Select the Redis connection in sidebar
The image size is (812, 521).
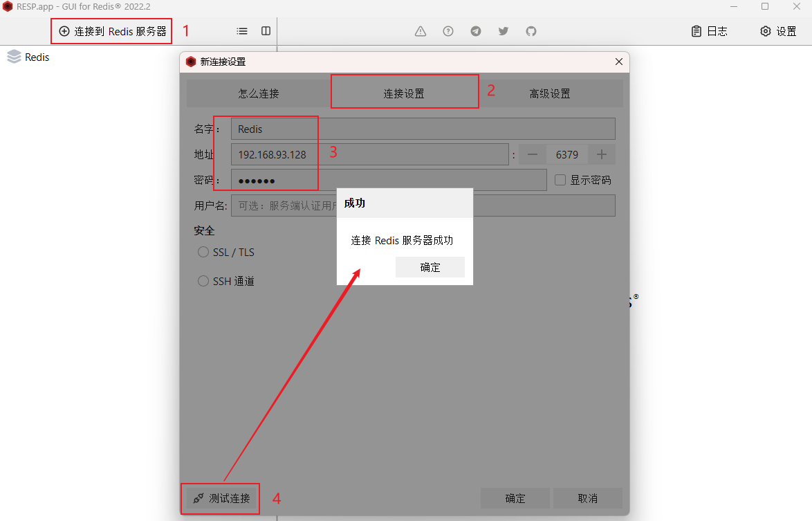tap(28, 57)
